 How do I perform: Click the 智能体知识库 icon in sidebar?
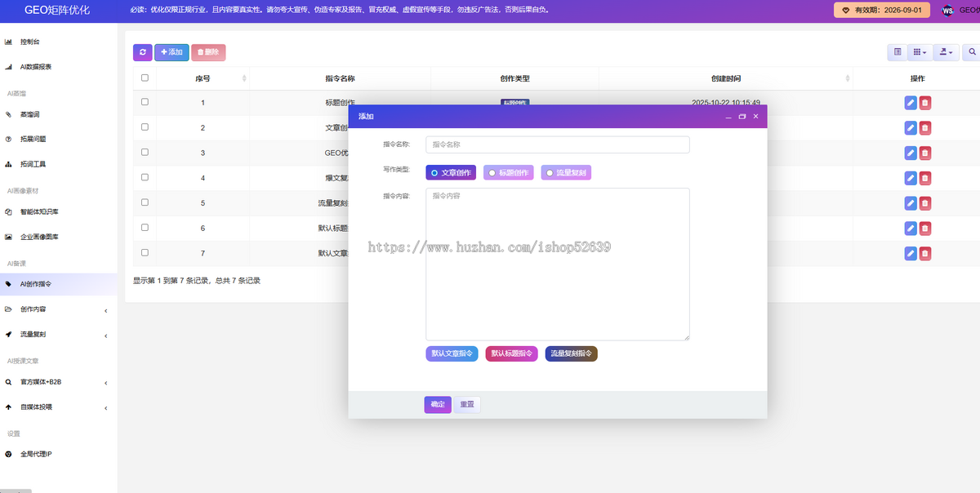tap(9, 212)
